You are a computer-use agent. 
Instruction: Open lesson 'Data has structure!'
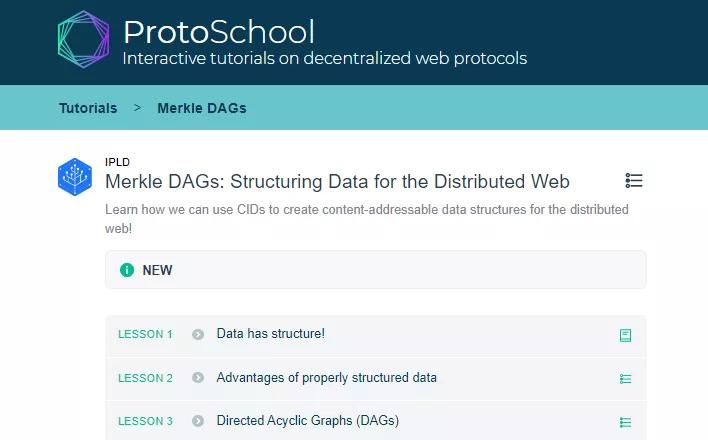point(270,333)
